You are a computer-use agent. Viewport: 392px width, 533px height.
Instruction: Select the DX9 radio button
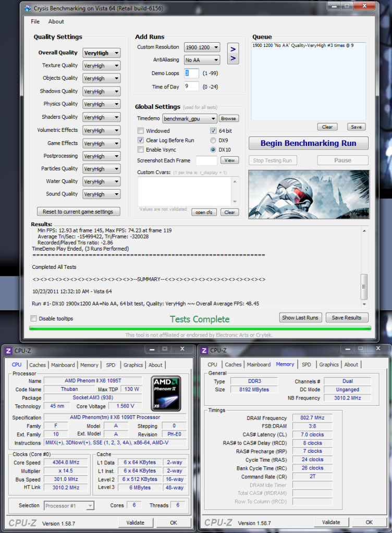tap(213, 140)
